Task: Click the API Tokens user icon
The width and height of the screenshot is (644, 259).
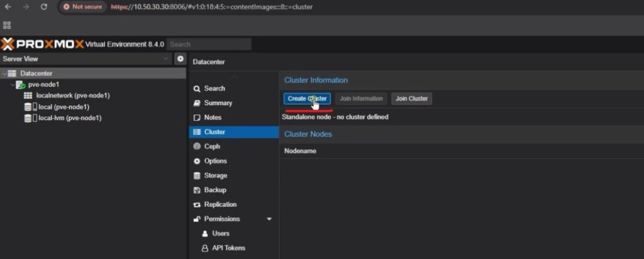Action: 204,248
